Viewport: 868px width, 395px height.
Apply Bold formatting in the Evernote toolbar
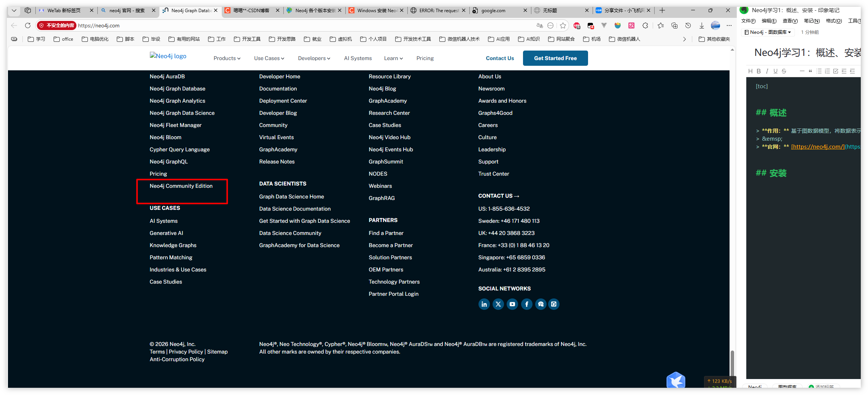[758, 71]
